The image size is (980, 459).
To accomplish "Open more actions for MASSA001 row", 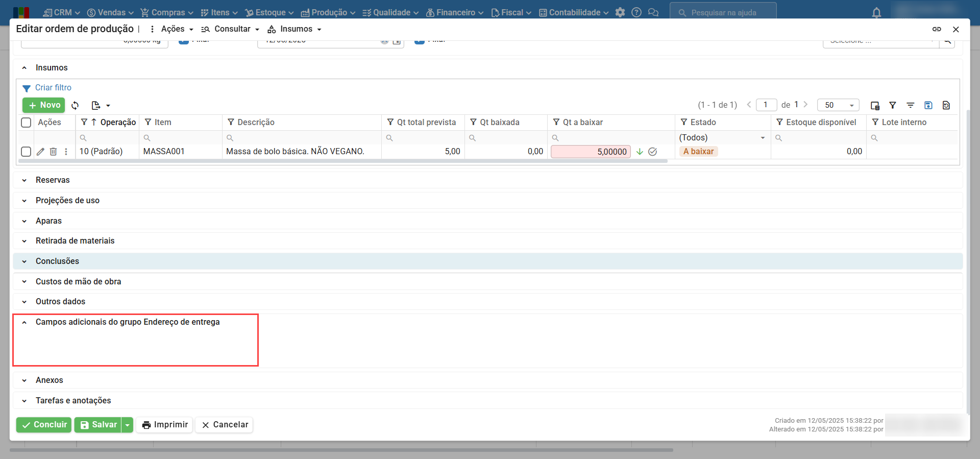I will [66, 151].
